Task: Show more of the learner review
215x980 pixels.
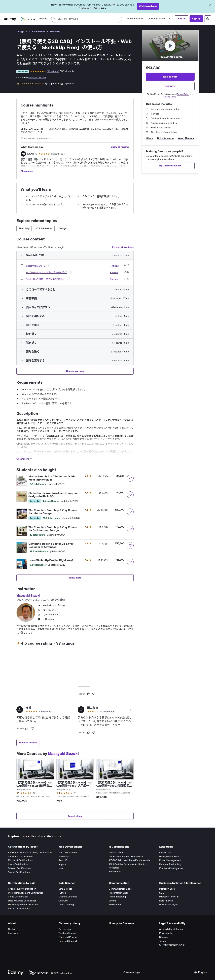Action: tap(28, 171)
